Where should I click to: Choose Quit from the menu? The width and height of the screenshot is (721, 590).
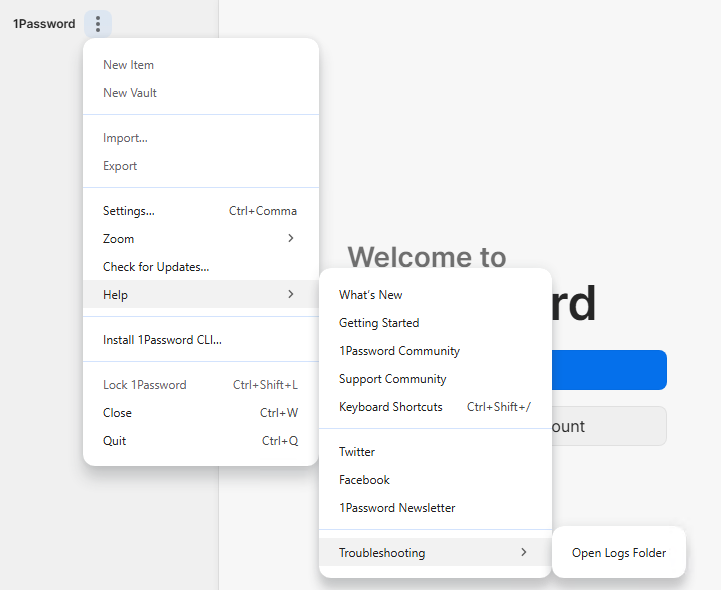(x=201, y=441)
